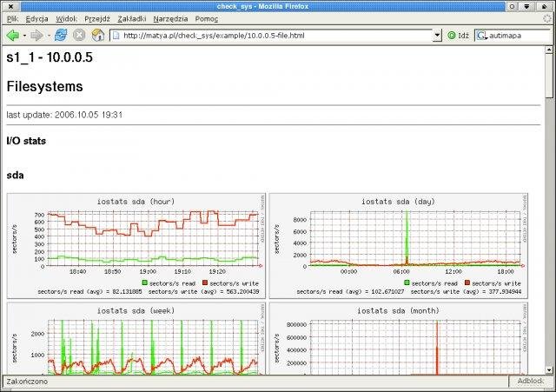Click the Filesystems heading
Screen dimensions: 556x392
click(x=44, y=87)
